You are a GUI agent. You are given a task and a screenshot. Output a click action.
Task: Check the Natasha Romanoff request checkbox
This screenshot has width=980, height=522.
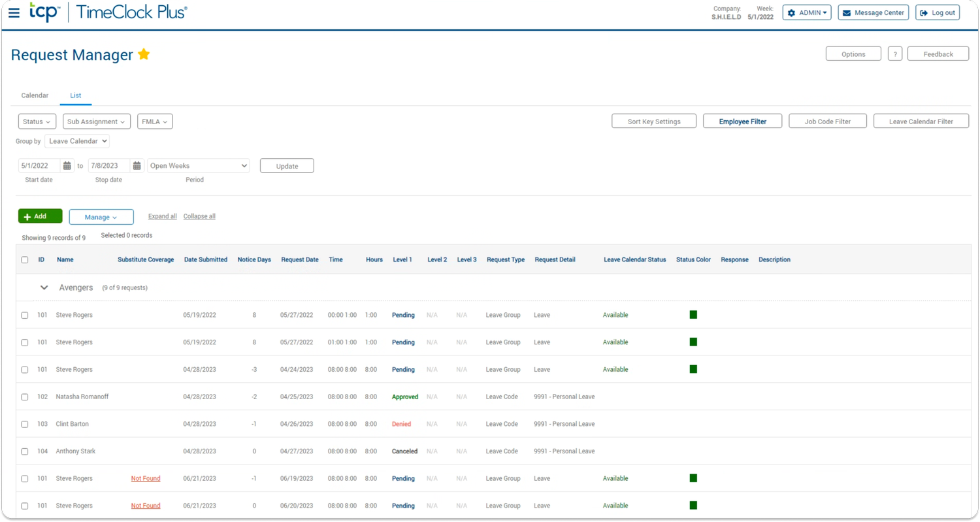pyautogui.click(x=25, y=397)
